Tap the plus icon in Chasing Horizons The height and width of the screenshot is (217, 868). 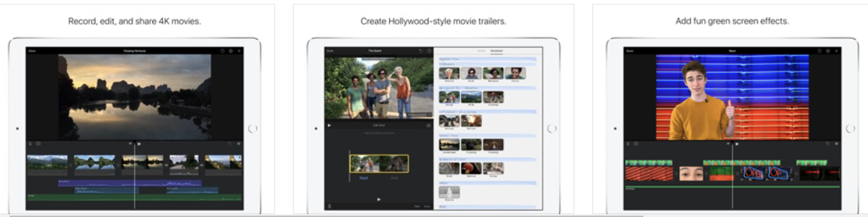tap(239, 51)
